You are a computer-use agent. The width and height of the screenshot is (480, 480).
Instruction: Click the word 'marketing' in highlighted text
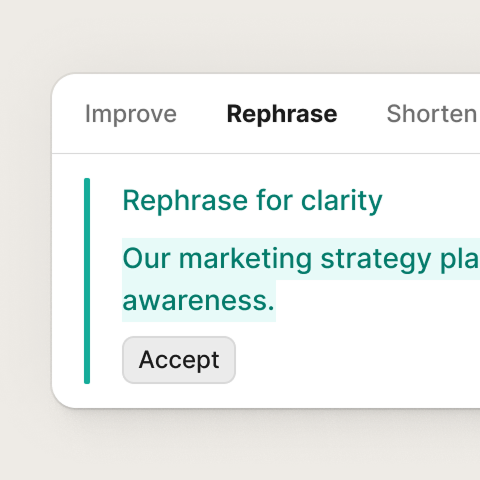tap(245, 259)
